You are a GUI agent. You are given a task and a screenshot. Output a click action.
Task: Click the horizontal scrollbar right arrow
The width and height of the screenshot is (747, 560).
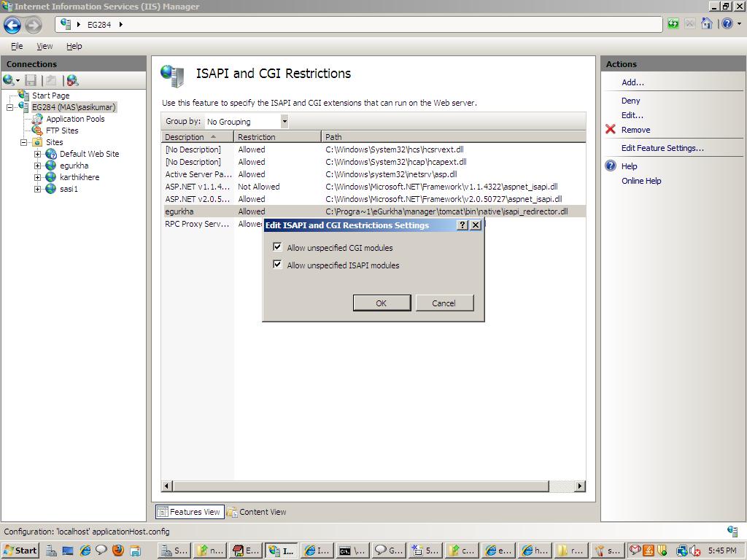point(580,486)
